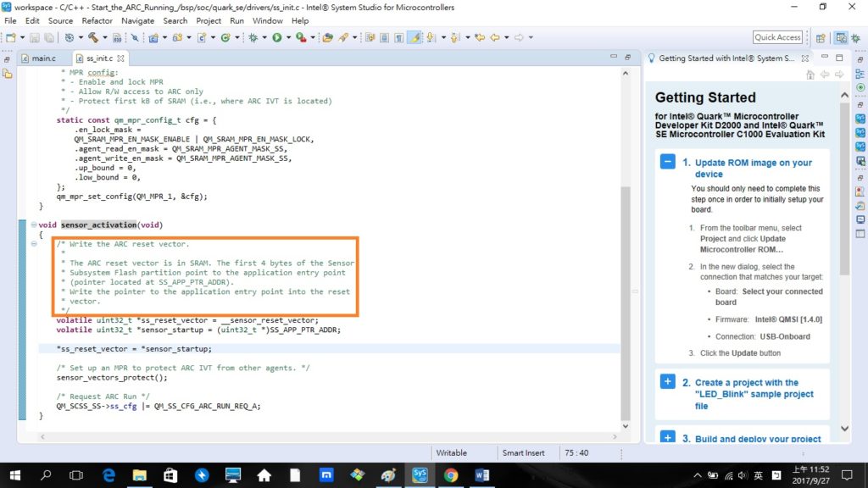Open the Build hammer dropdown arrow

click(x=104, y=37)
